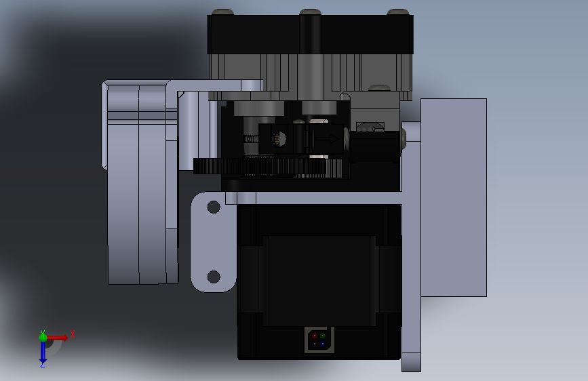Select the lower mounting hole on the rounded bracket
Image resolution: width=588 pixels, height=381 pixels.
pos(214,277)
